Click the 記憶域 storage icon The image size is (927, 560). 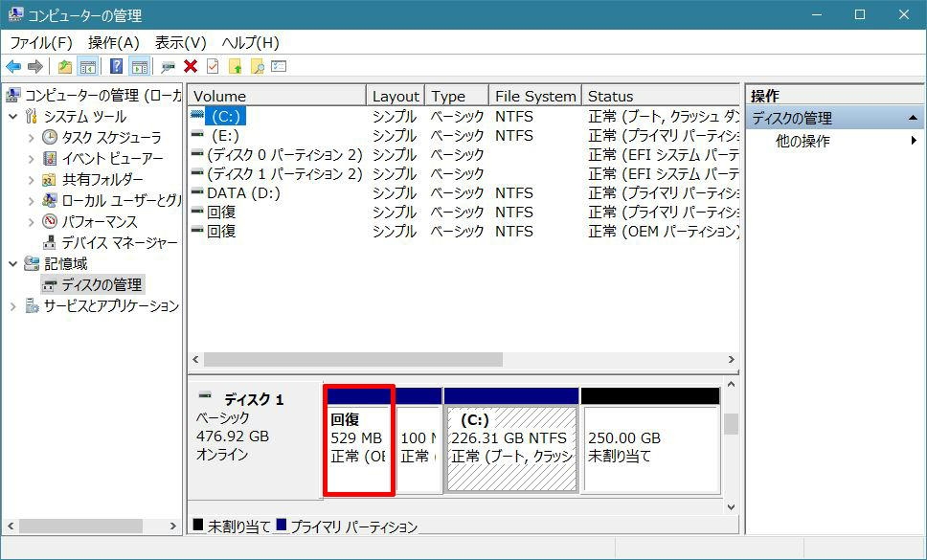click(x=32, y=263)
